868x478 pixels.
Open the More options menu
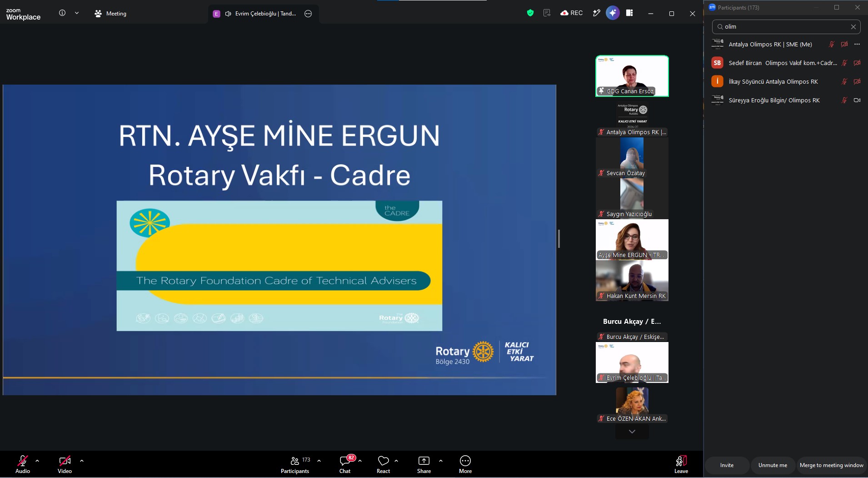pyautogui.click(x=465, y=464)
